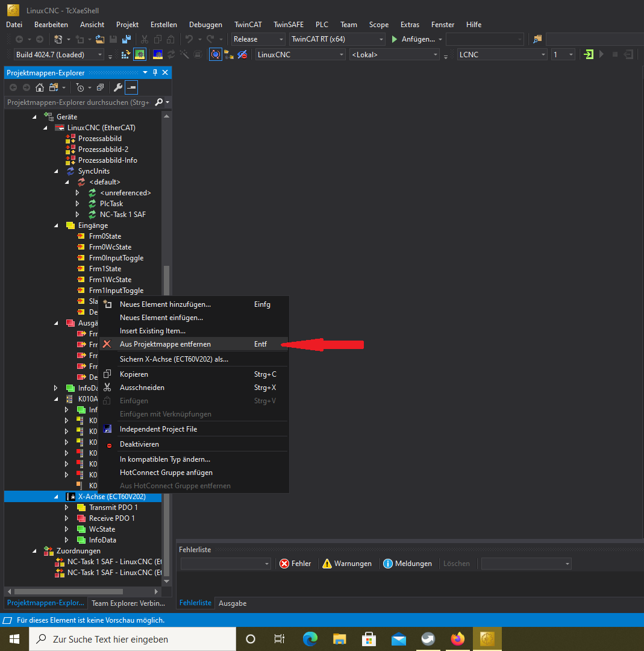Viewport: 644px width, 651px height.
Task: Switch to Team Explorer tab
Action: (128, 603)
